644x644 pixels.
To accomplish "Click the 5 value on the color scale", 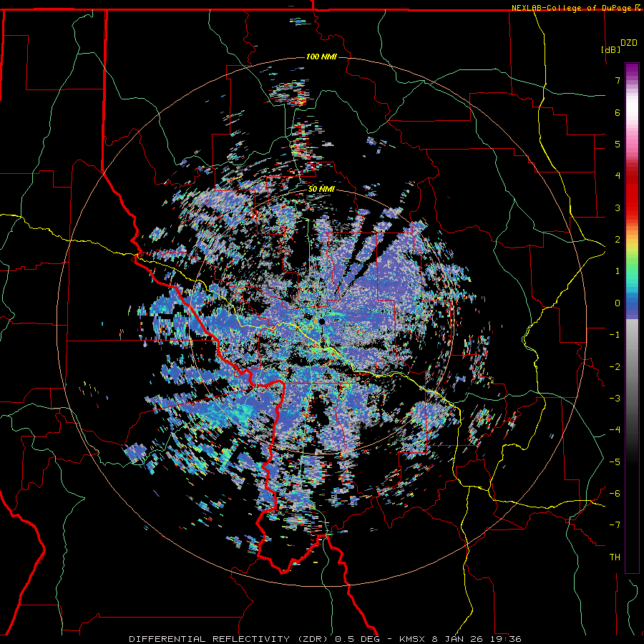I will (x=618, y=144).
